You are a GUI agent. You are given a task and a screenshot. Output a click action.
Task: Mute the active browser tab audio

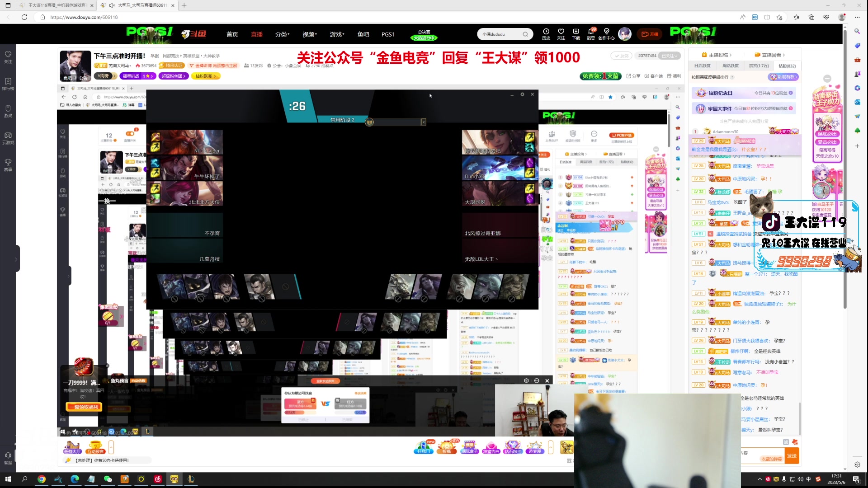click(x=112, y=5)
